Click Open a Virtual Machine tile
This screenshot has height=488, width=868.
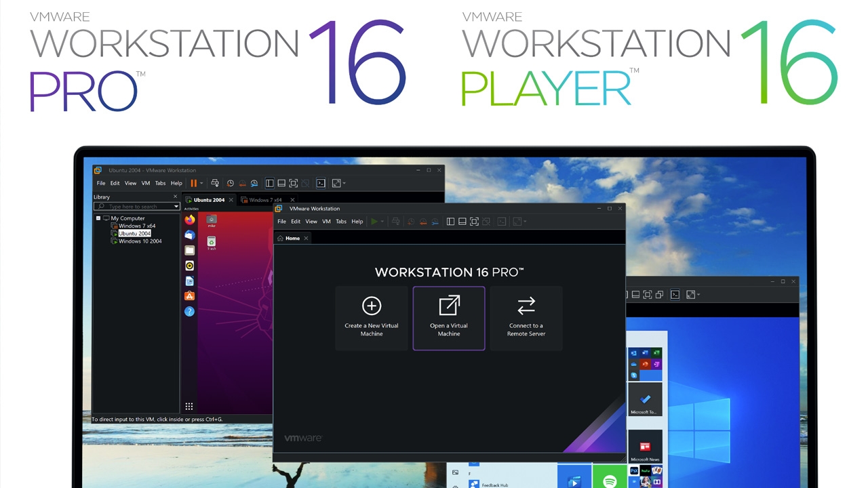pyautogui.click(x=449, y=318)
